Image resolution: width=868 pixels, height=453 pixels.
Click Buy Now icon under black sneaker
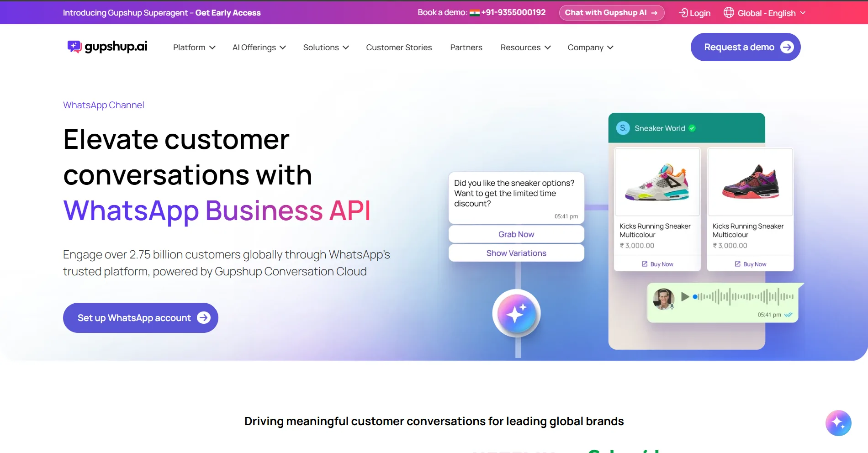(x=737, y=264)
